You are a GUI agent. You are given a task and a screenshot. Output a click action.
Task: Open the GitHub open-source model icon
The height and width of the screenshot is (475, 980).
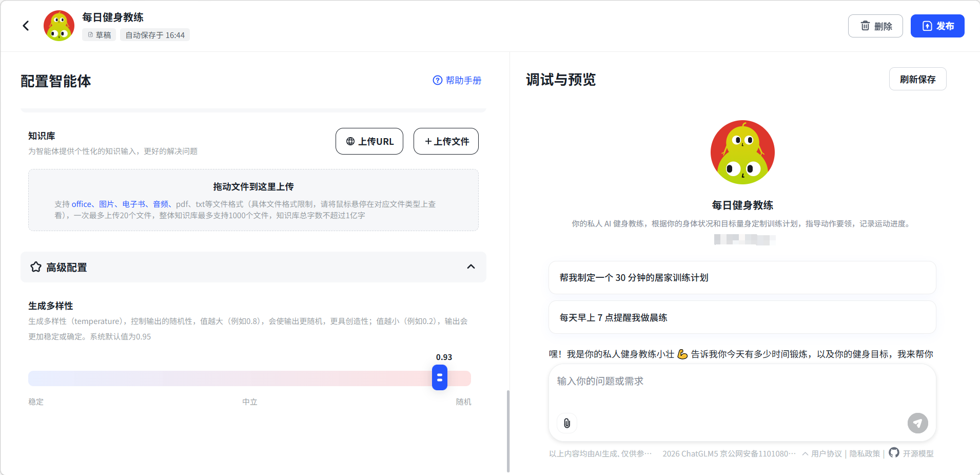tap(894, 452)
